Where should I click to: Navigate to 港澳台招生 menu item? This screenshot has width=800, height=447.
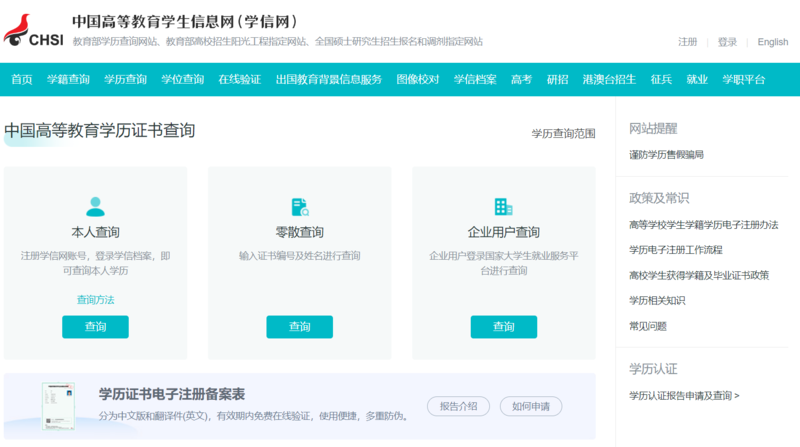coord(609,79)
